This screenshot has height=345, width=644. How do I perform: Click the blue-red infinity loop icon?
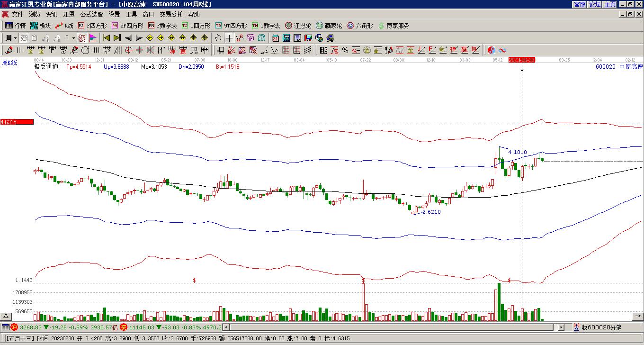click(502, 50)
